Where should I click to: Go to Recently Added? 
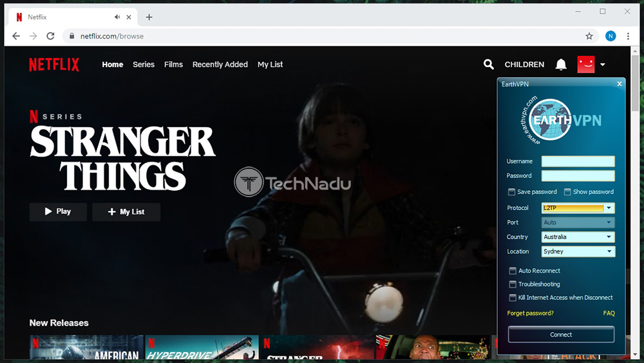tap(220, 64)
